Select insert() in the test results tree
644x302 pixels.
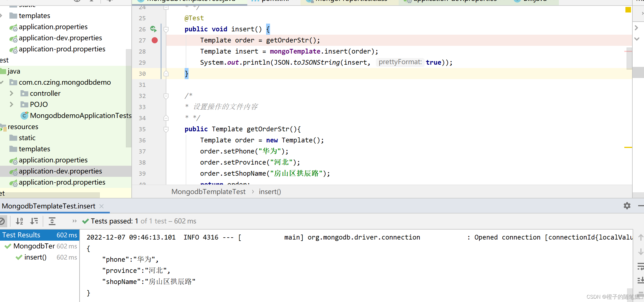tap(35, 257)
